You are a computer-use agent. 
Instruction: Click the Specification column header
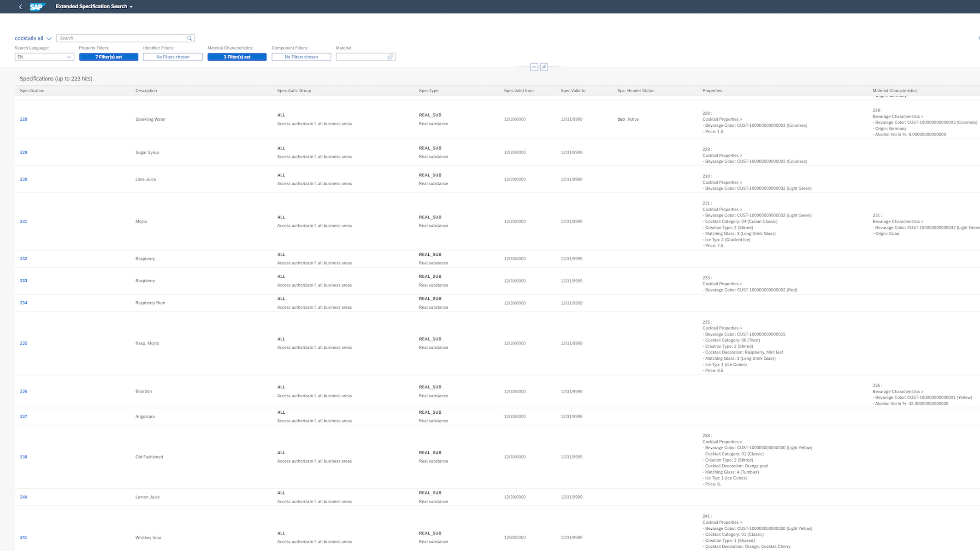click(x=32, y=91)
